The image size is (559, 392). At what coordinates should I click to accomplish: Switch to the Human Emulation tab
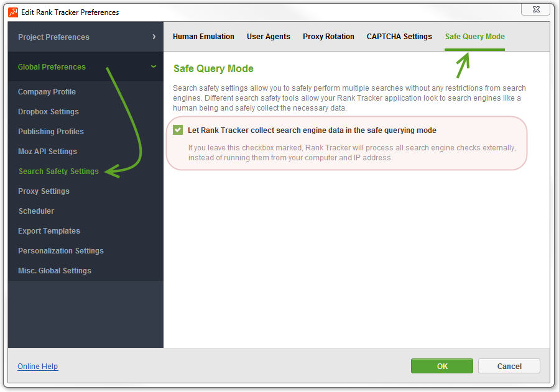click(203, 37)
